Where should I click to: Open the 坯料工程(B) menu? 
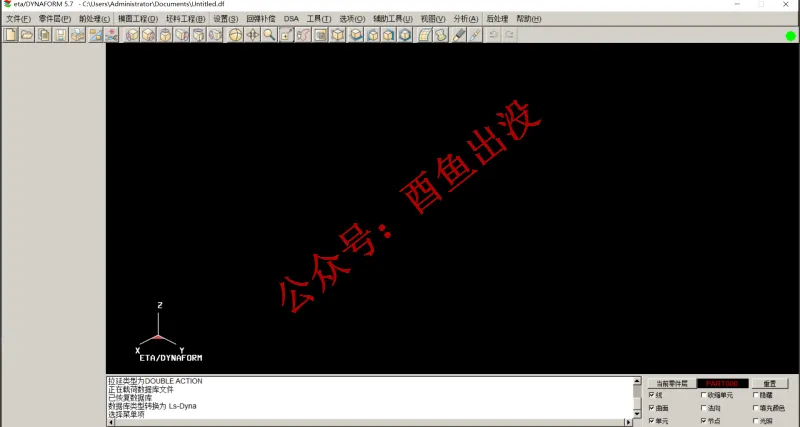(x=186, y=19)
